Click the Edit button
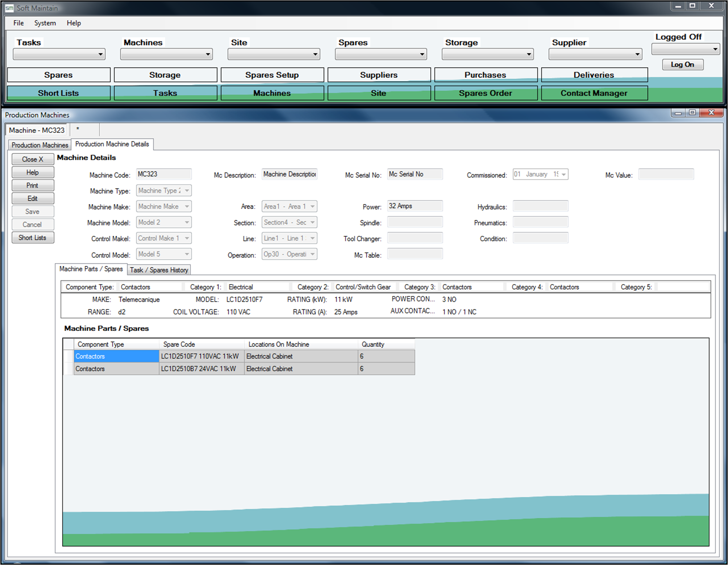Screen dimensions: 728x565 (33, 198)
